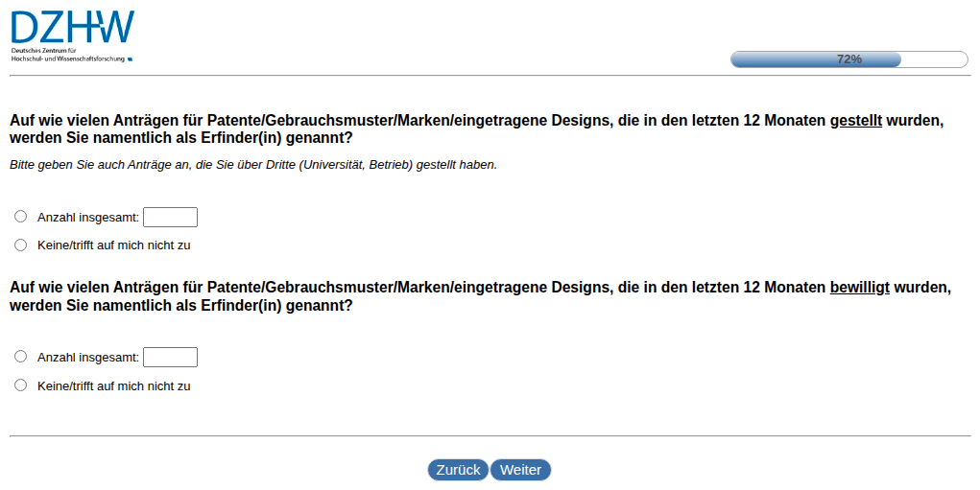Screen dimensions: 980x490
Task: Select 'Anzahl insgesamt' radio for gestellt question
Action: coord(20,217)
